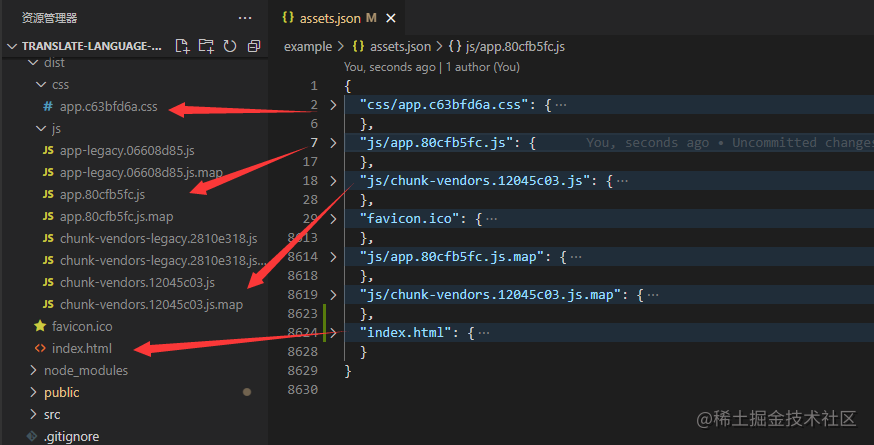Open app-legacy.06608d85.js file
The image size is (874, 445).
click(127, 151)
